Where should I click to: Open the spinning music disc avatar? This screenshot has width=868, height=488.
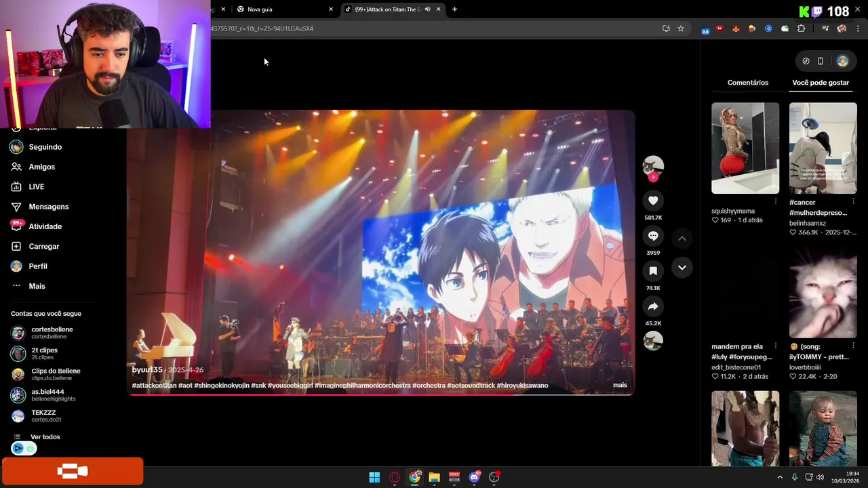(x=653, y=341)
